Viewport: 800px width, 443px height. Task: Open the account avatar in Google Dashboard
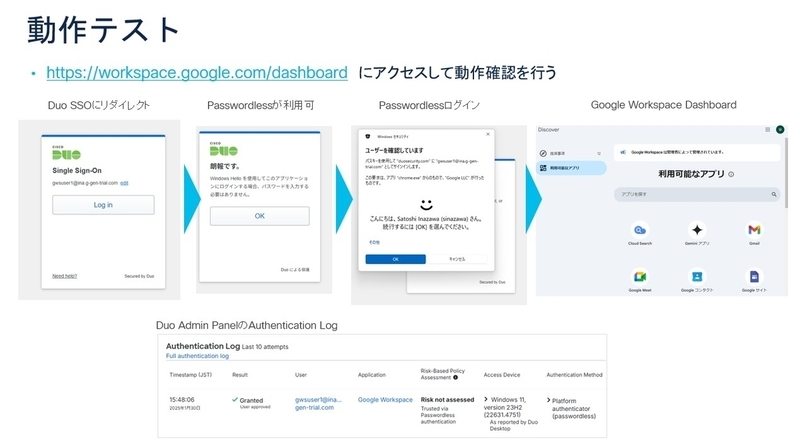(780, 130)
